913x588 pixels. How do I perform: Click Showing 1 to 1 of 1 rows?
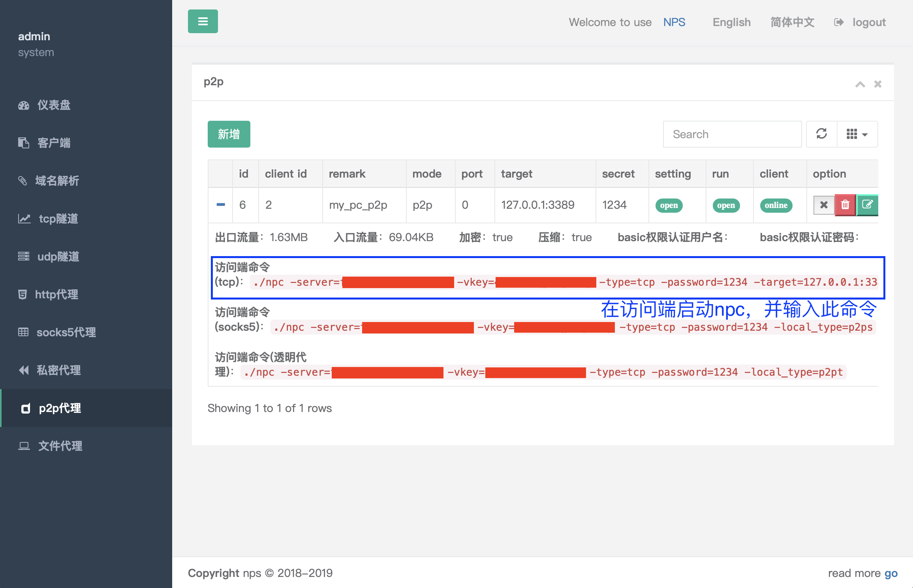[x=270, y=408]
